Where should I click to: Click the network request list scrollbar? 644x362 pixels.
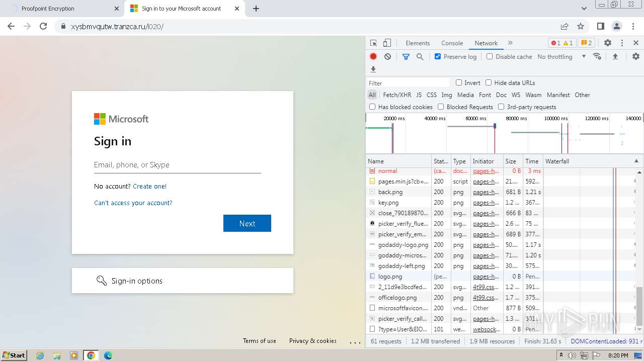pos(639,306)
